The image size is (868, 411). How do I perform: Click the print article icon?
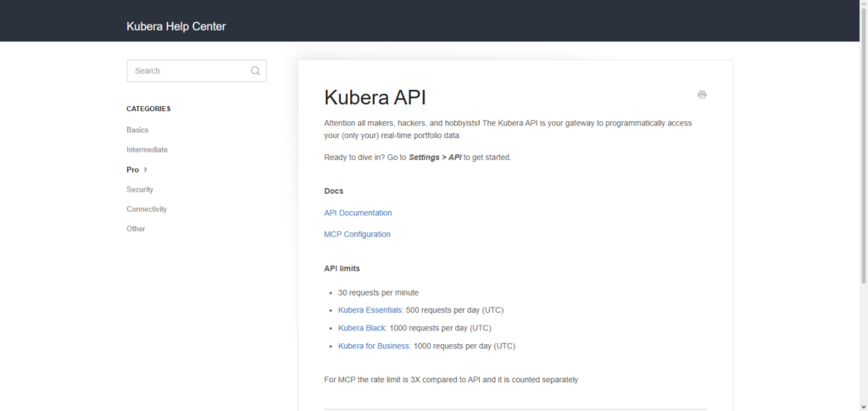click(x=702, y=95)
